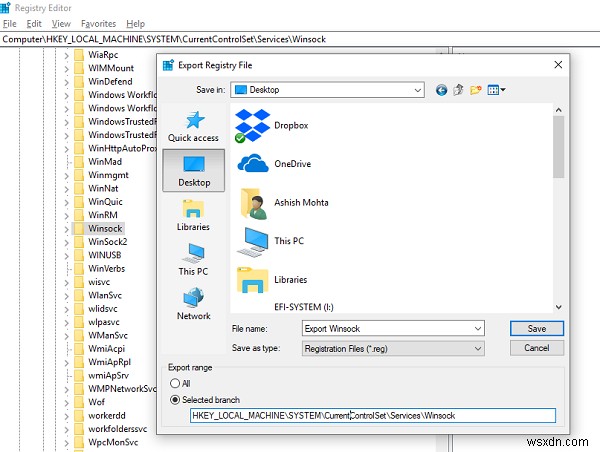Click the Up One Level folder icon

click(x=458, y=90)
